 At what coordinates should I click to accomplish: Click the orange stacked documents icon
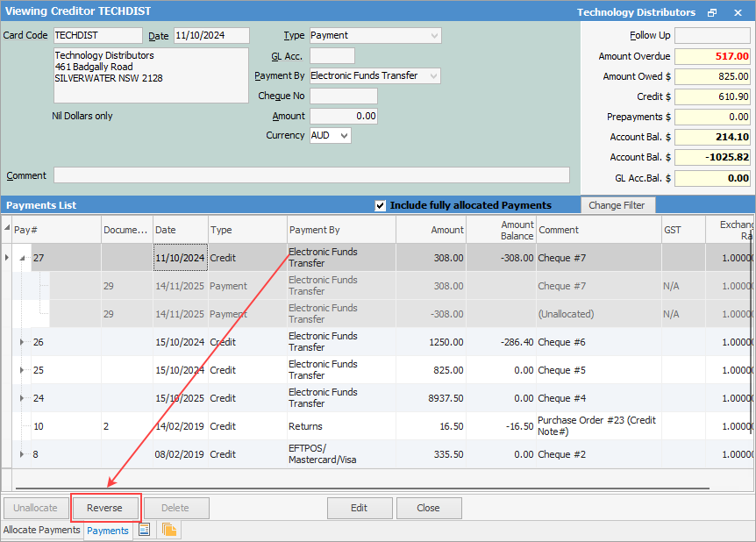point(169,530)
